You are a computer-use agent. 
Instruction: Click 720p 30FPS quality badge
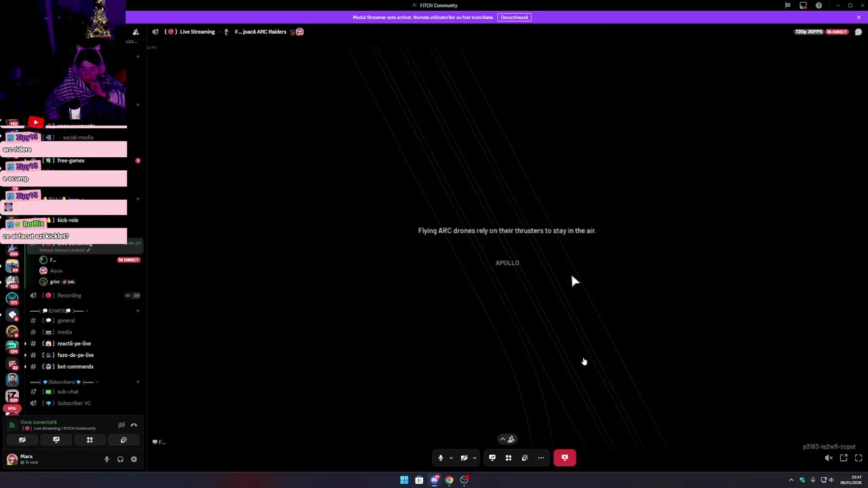click(x=809, y=32)
